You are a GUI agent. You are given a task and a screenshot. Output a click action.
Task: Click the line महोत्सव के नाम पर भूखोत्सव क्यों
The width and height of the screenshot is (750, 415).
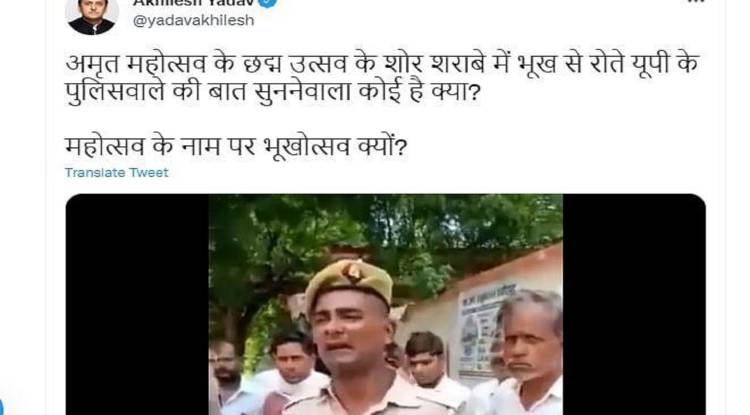tap(236, 147)
